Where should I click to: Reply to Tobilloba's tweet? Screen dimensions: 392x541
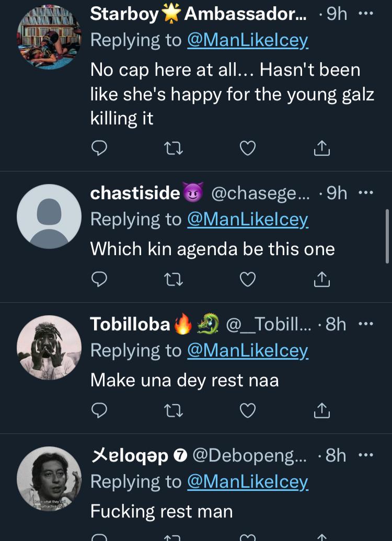tap(99, 411)
